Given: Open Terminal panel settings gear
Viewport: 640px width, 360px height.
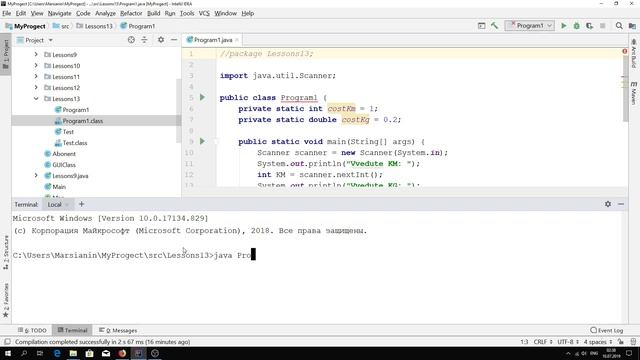Looking at the screenshot, I should [x=608, y=204].
